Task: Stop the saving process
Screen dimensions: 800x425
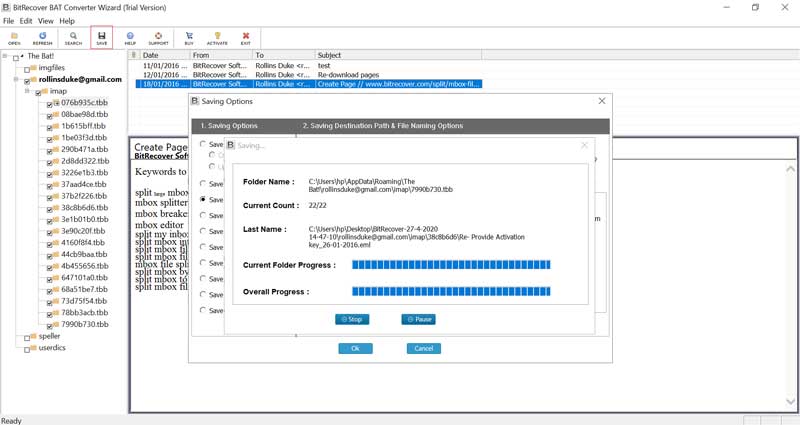Action: (352, 319)
